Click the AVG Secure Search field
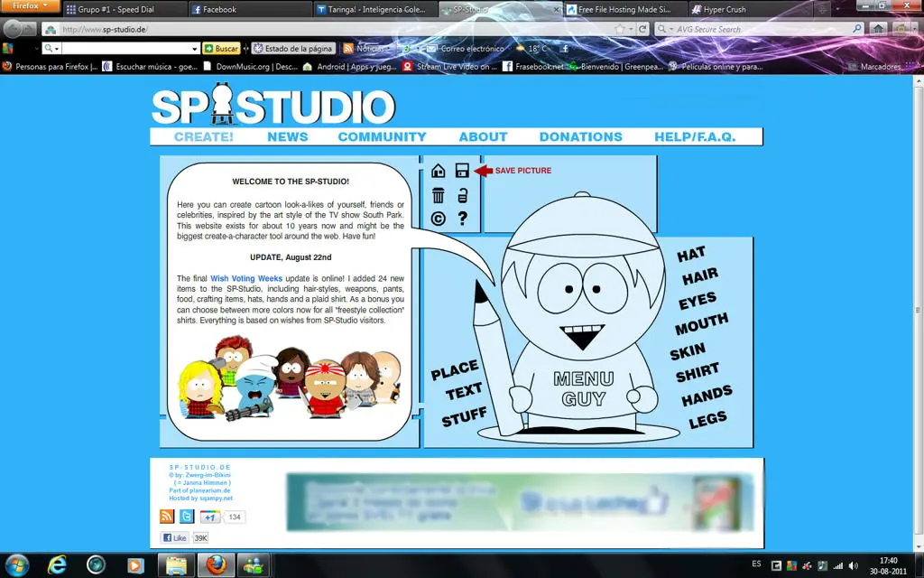924x578 pixels. pyautogui.click(x=762, y=28)
